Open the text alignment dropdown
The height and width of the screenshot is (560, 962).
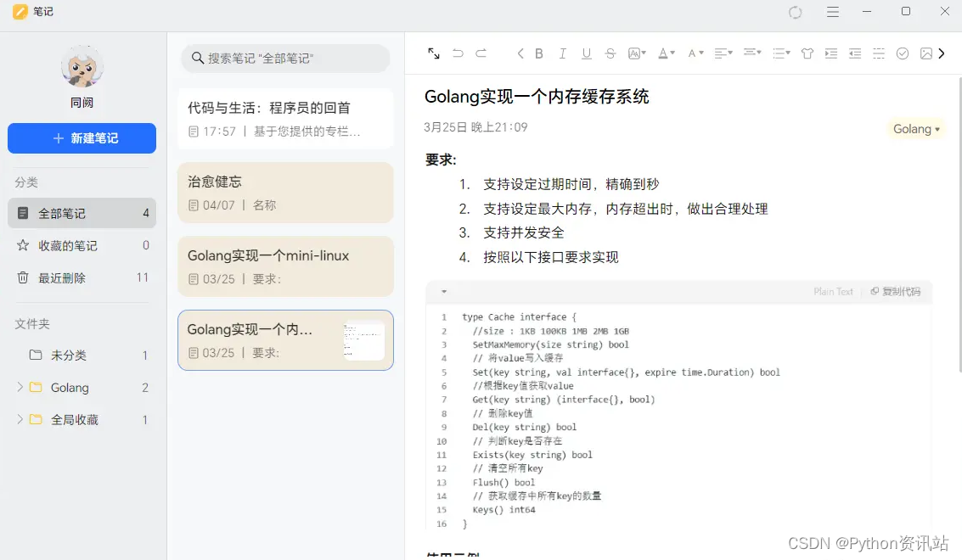pos(723,53)
